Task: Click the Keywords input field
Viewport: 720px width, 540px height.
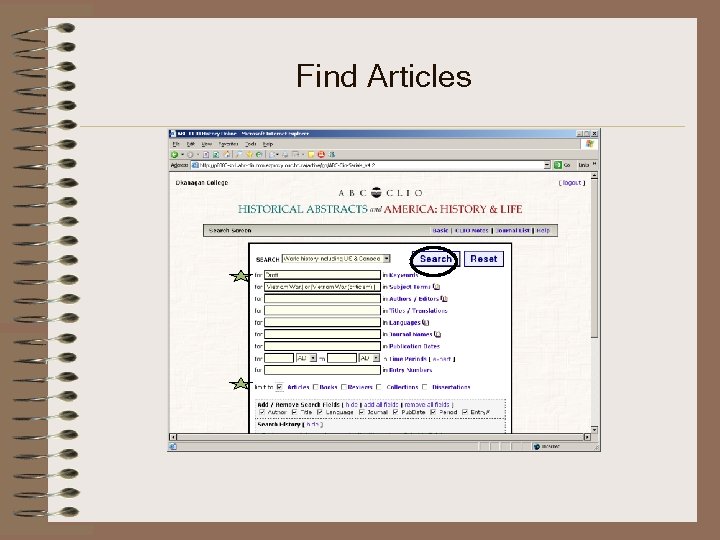Action: pos(322,275)
